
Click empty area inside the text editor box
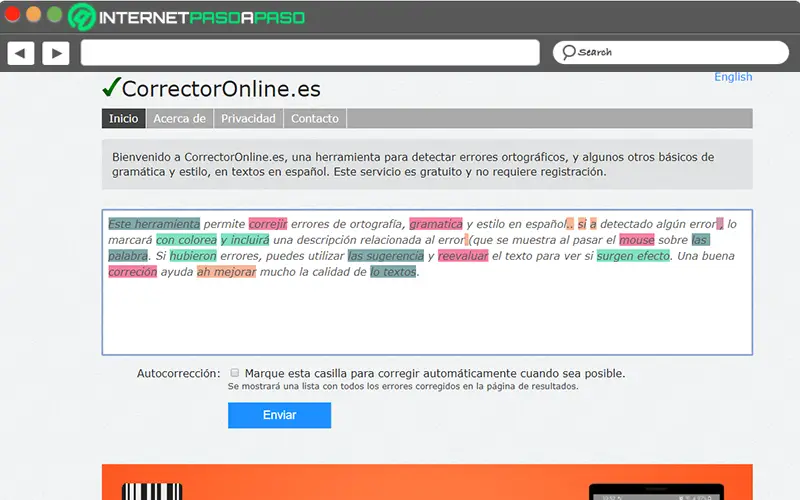click(427, 316)
